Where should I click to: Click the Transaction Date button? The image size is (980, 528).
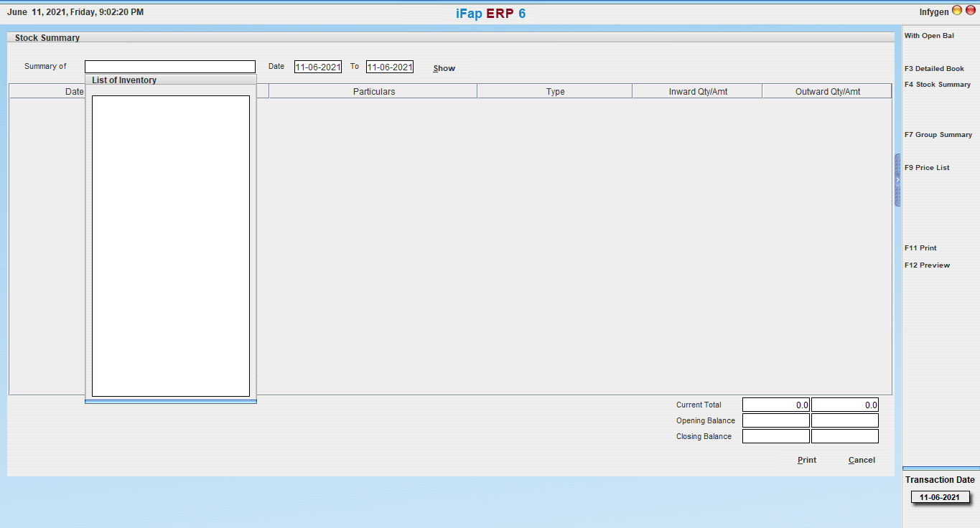point(940,497)
